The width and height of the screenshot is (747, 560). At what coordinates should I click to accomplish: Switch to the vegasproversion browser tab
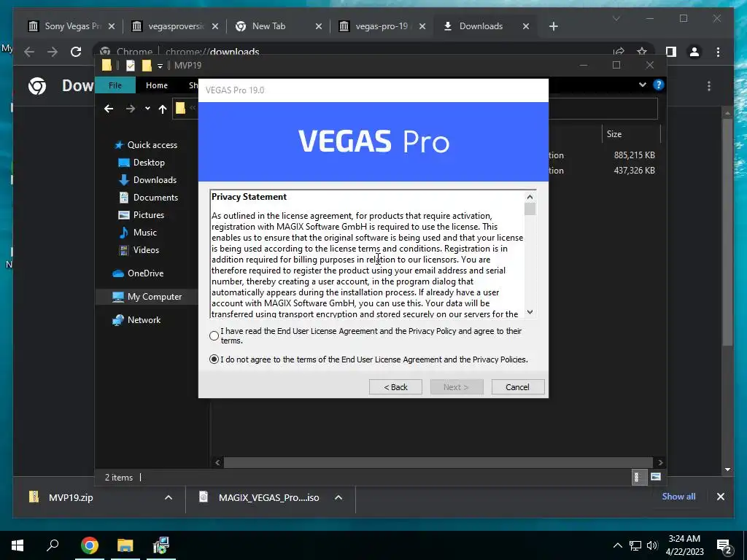coord(175,26)
